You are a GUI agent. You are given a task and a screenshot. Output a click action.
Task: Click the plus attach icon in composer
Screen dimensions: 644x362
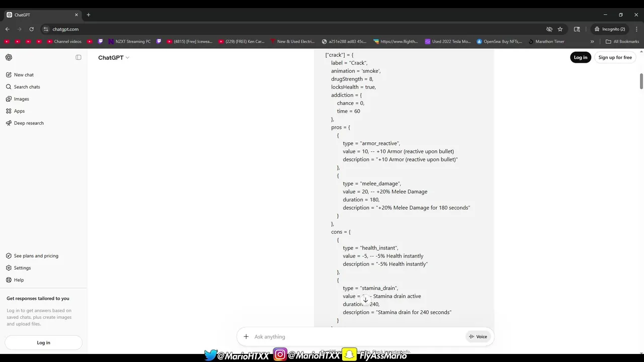tap(246, 337)
